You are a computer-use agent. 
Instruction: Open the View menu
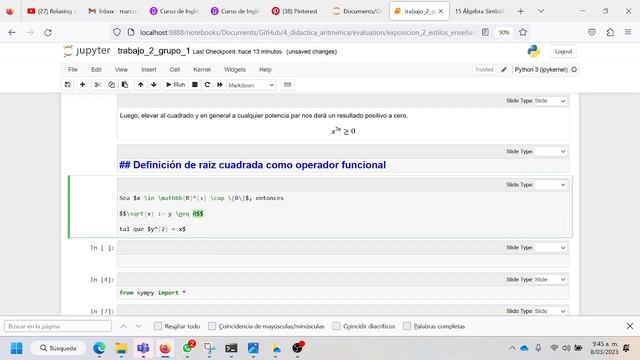point(121,69)
